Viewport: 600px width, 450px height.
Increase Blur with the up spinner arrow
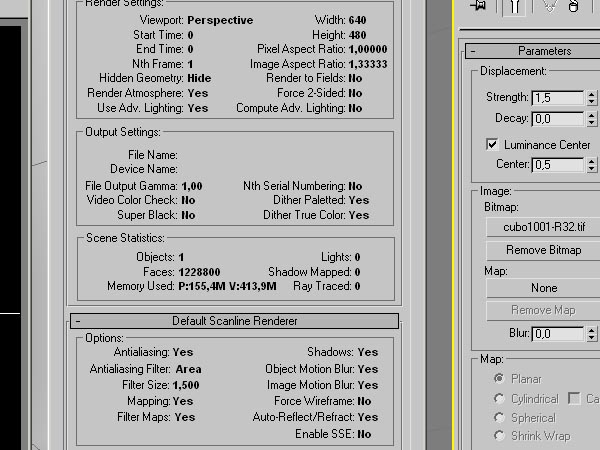pos(592,330)
